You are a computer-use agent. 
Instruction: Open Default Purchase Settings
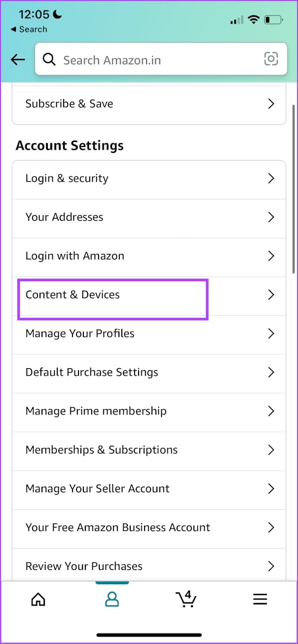(92, 372)
